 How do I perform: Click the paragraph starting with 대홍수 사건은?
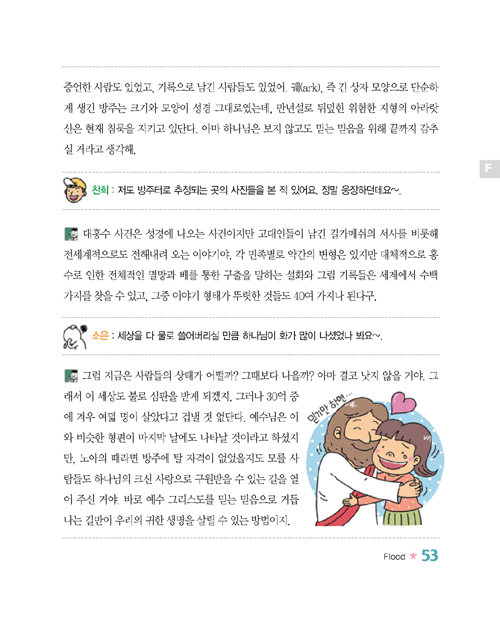point(251,265)
